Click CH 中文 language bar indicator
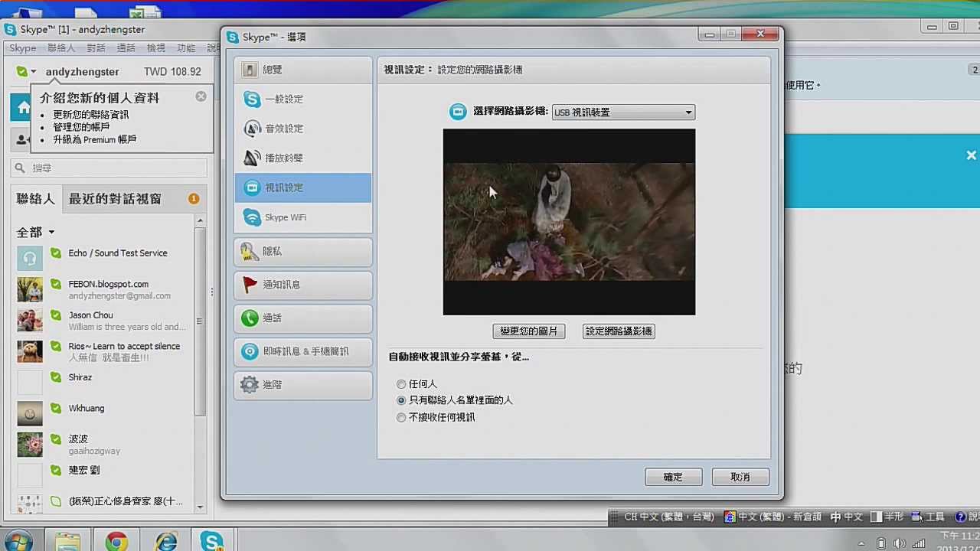Image resolution: width=980 pixels, height=551 pixels. [x=669, y=517]
